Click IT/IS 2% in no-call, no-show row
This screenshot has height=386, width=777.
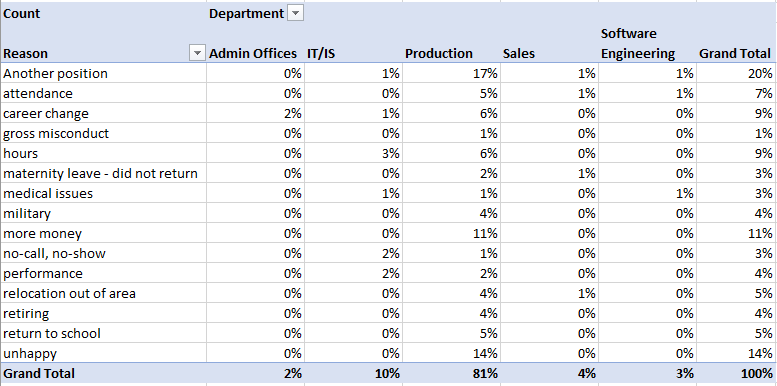[x=353, y=253]
